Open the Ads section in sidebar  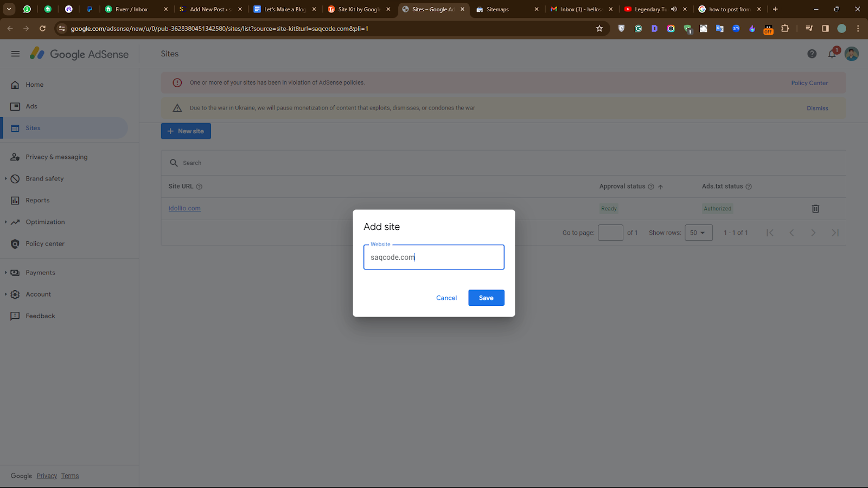point(64,106)
